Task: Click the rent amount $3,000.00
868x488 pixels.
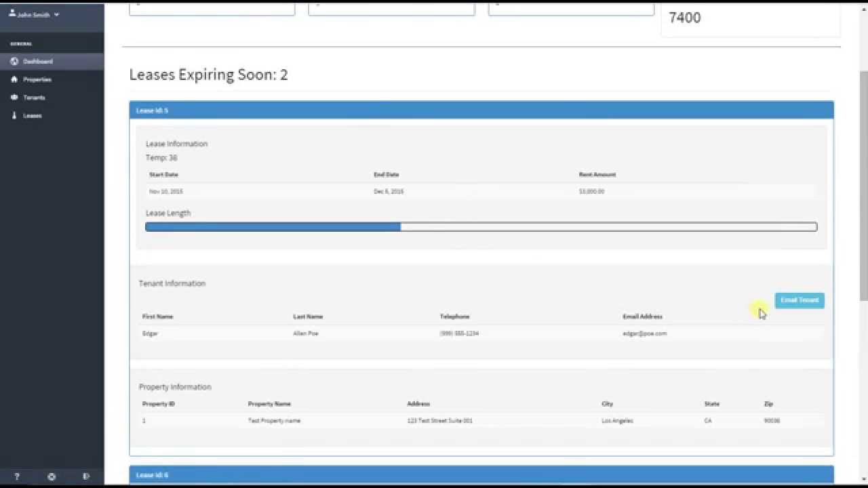Action: click(x=591, y=192)
